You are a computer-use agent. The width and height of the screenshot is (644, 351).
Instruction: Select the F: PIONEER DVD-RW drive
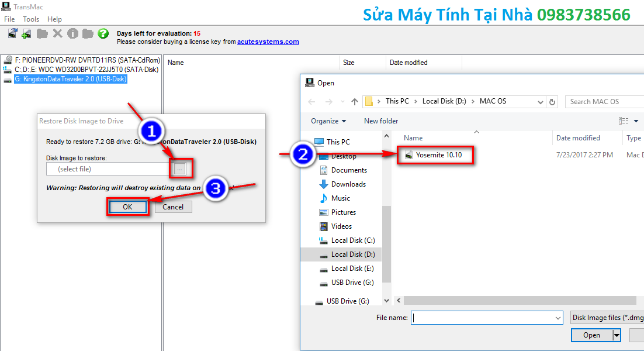pos(81,60)
